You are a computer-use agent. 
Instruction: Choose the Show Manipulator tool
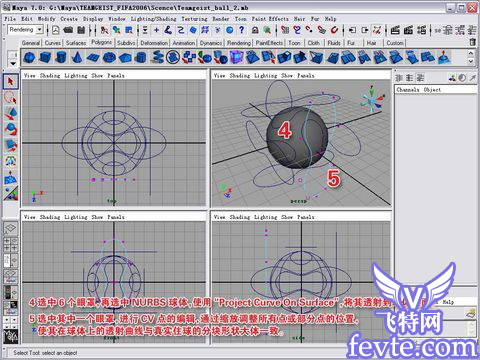[x=11, y=193]
